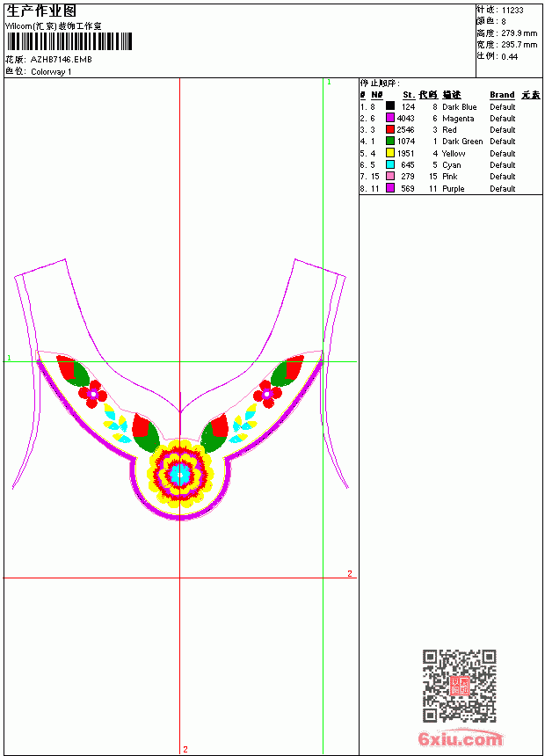Image resolution: width=545 pixels, height=756 pixels.
Task: Click the right small red flower
Action: click(x=266, y=394)
